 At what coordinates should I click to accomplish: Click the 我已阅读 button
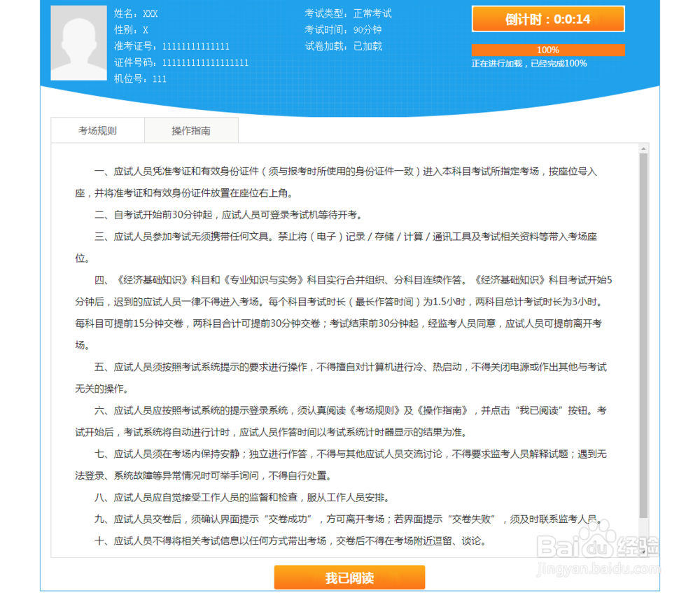click(349, 578)
